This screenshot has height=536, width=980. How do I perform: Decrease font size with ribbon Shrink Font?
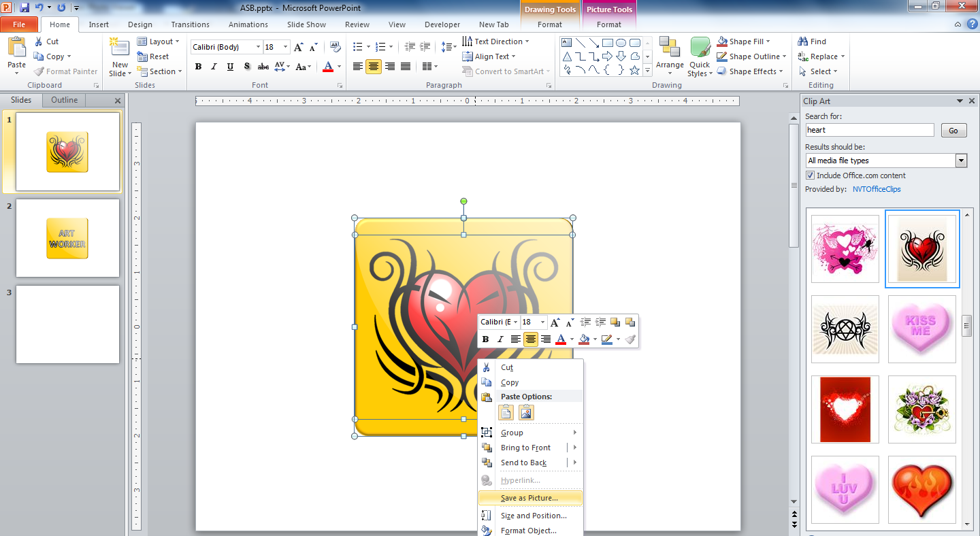point(313,47)
